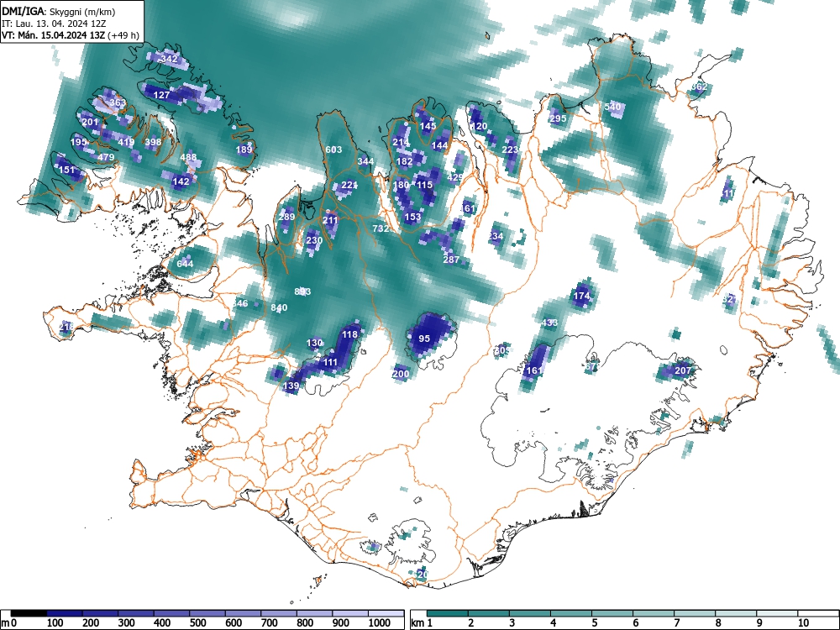Click visibility value 479 on the map

(106, 158)
